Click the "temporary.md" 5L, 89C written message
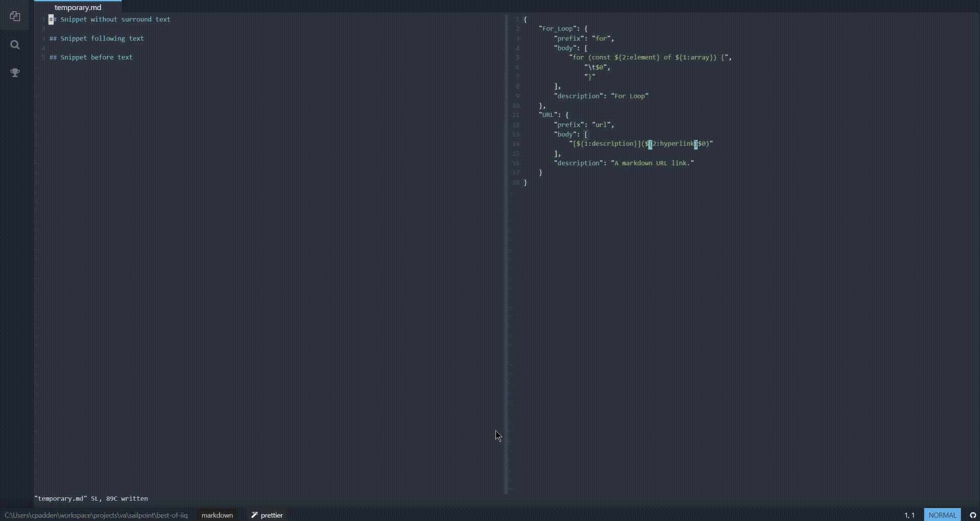980x521 pixels. coord(91,499)
